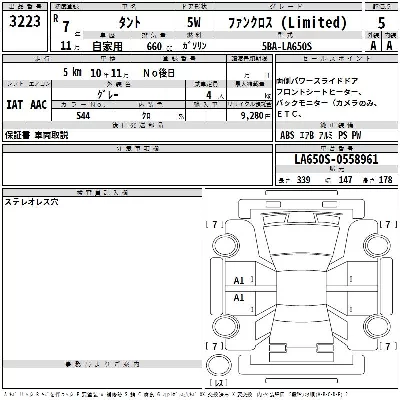Click the A1 mark on the front door
This screenshot has height=400, width=400.
pyautogui.click(x=239, y=281)
